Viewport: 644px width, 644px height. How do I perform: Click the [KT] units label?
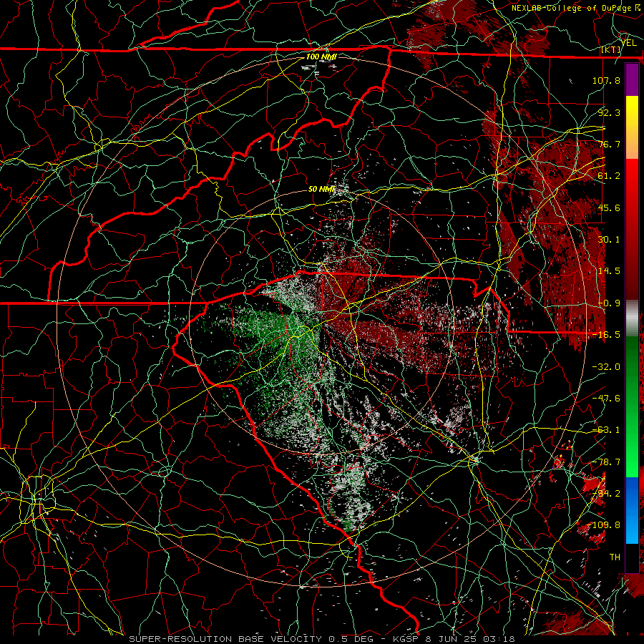coord(610,49)
